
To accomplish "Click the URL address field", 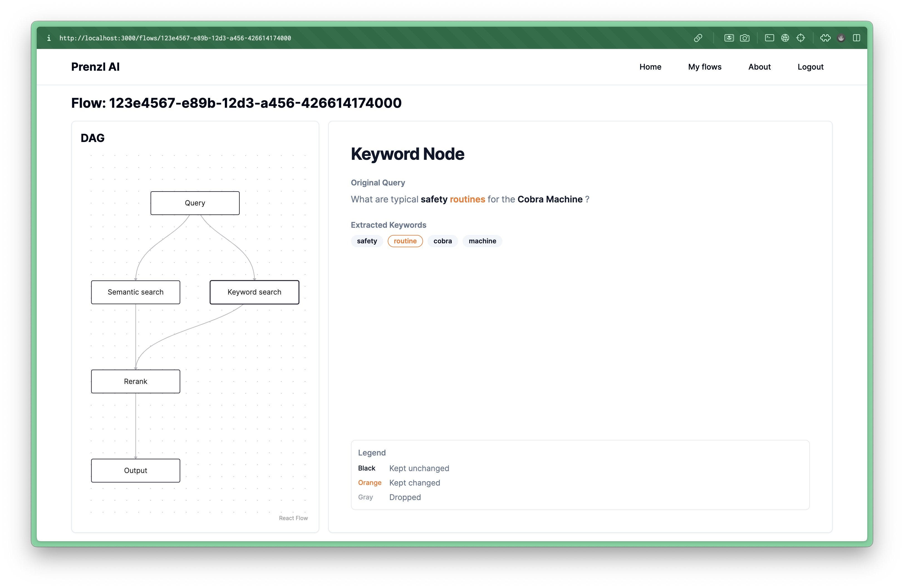I will [x=175, y=38].
